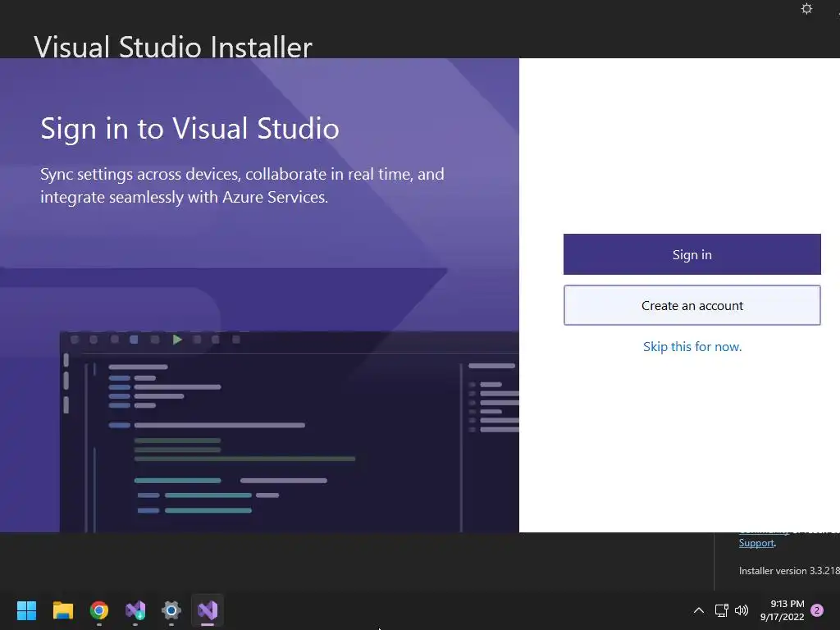
Task: Open network status tray icon
Action: [x=722, y=610]
